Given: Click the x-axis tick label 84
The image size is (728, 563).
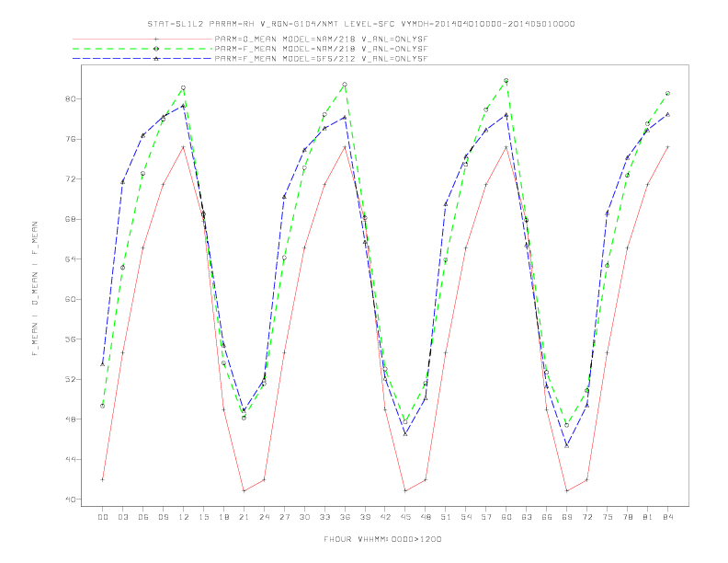Looking at the screenshot, I should (668, 517).
